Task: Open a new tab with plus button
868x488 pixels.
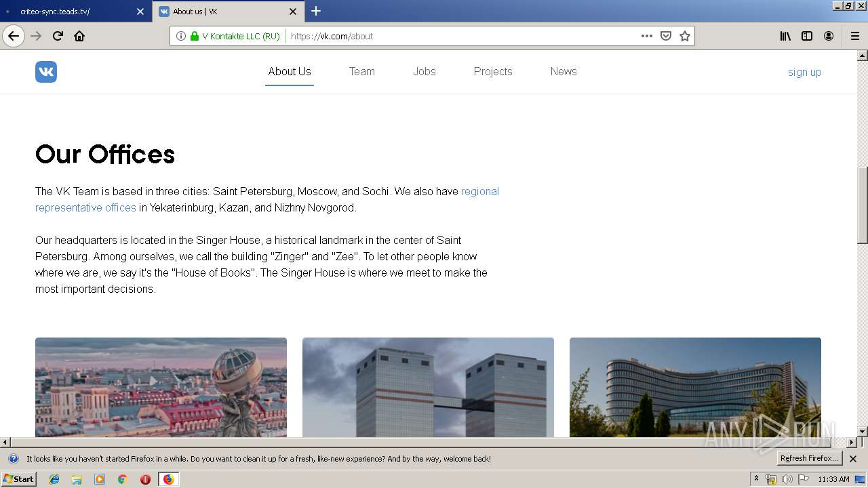Action: (x=316, y=11)
